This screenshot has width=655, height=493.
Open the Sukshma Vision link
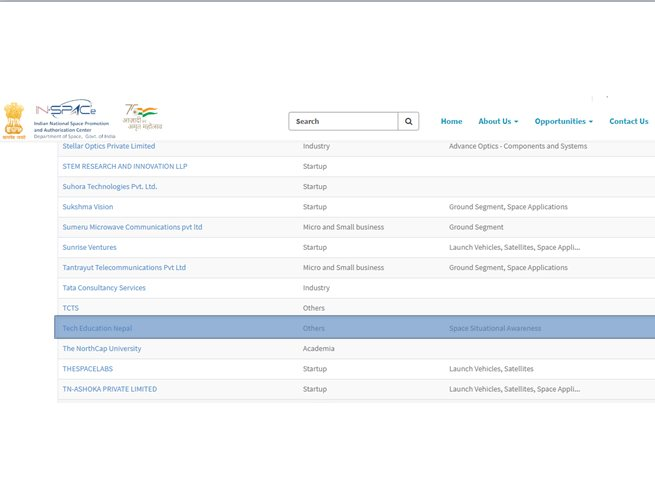click(x=88, y=207)
